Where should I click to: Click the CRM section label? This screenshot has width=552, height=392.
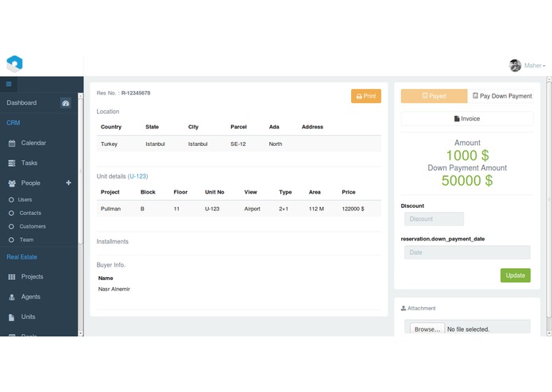(x=14, y=123)
